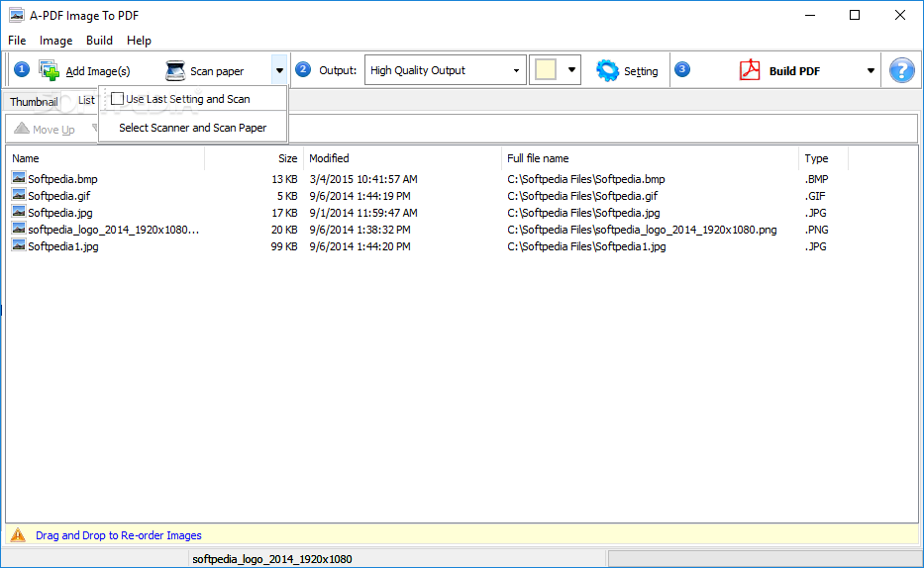Switch to the List tab
Viewport: 924px width, 568px height.
86,100
